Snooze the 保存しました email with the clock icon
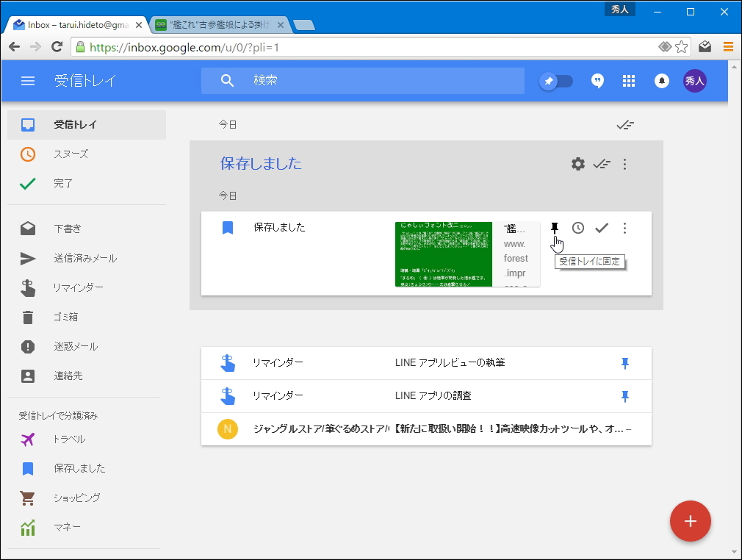The image size is (742, 560). [577, 228]
